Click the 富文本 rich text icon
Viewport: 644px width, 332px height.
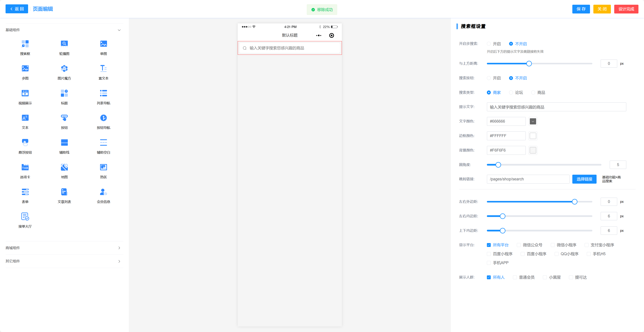point(103,69)
